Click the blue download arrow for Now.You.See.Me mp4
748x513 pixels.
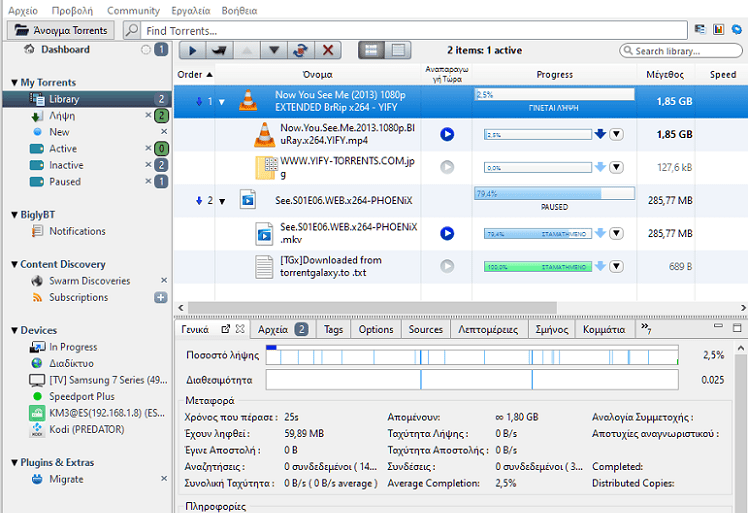pos(600,134)
